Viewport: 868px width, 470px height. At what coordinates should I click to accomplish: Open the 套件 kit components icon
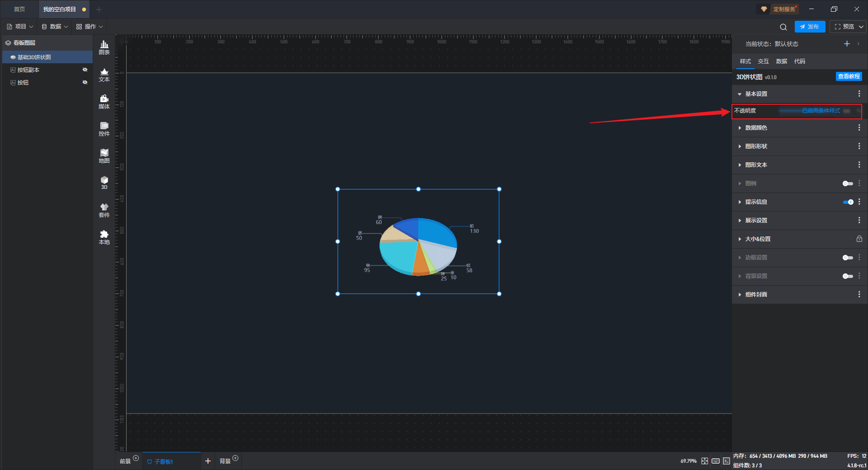click(104, 210)
